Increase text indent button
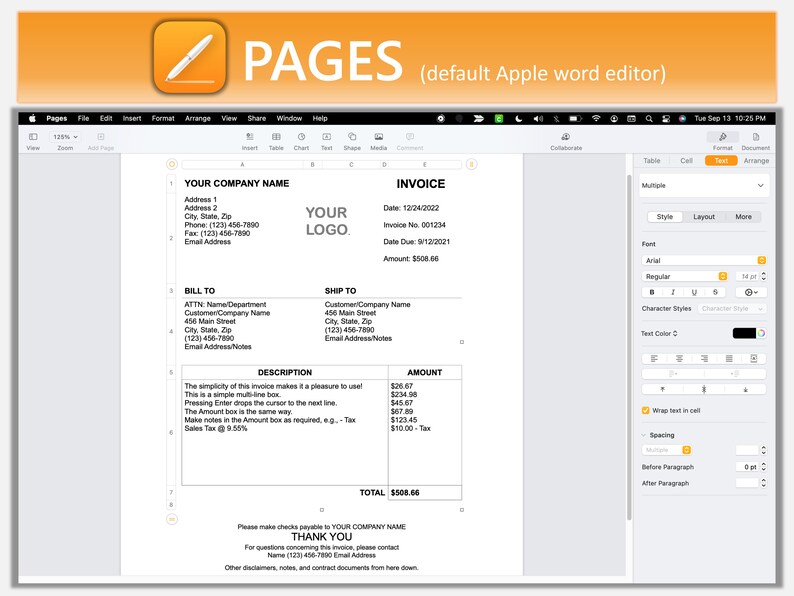The width and height of the screenshot is (794, 596). tap(735, 374)
